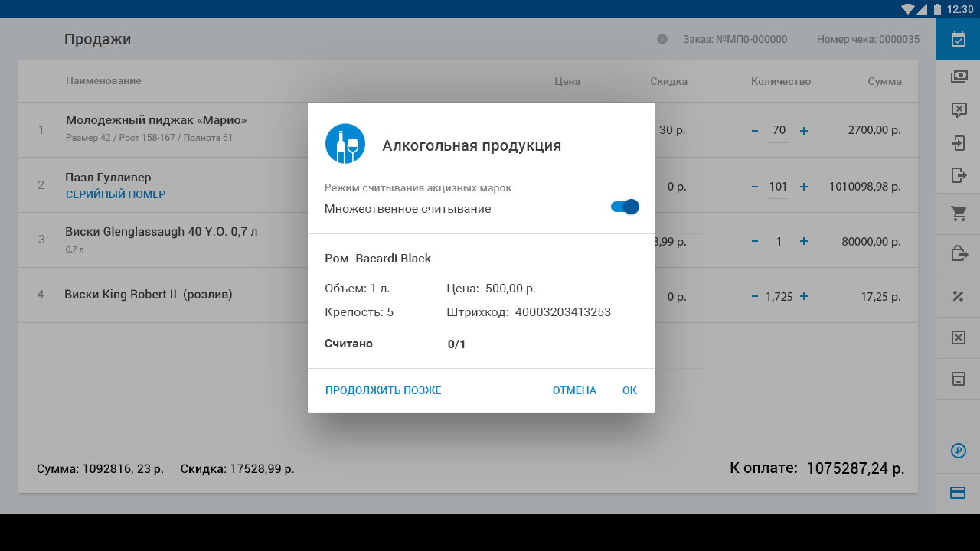Screen dimensions: 980x551
Task: Click the inward arrow door sidebar icon
Action: click(x=958, y=143)
